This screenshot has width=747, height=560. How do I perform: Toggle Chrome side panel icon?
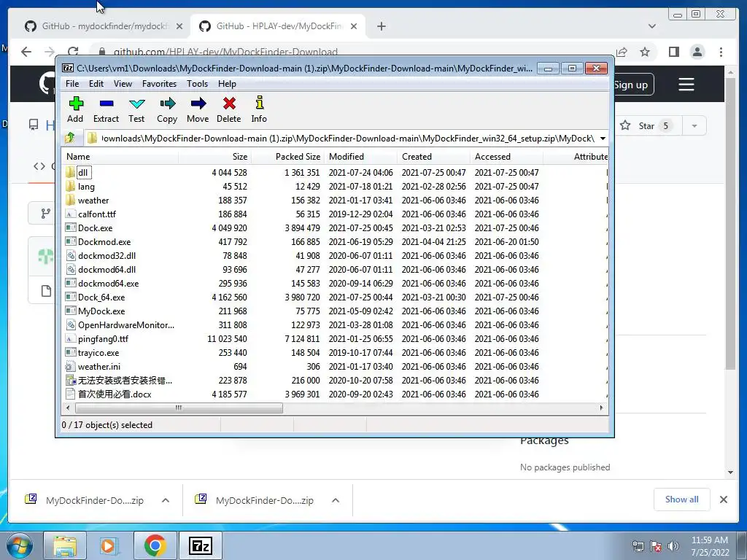[673, 52]
